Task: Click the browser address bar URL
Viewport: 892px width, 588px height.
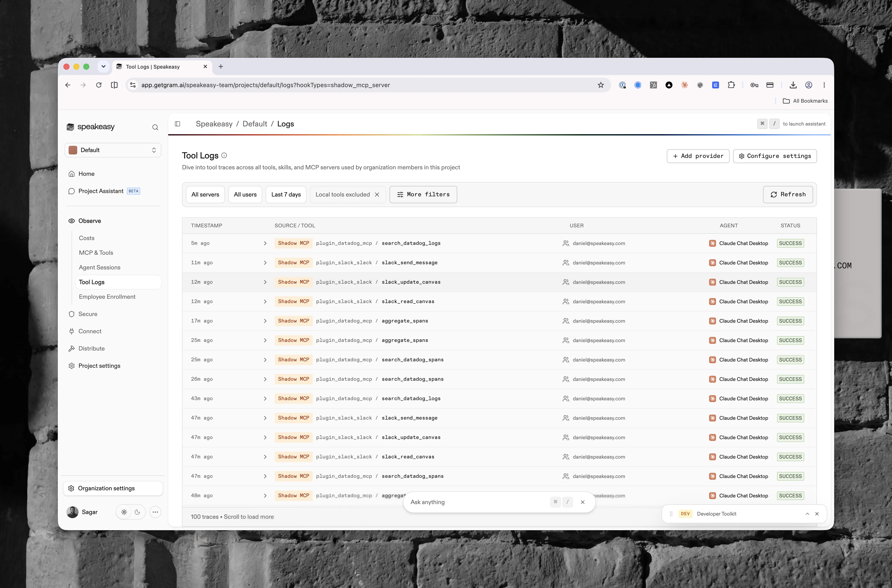Action: click(265, 85)
